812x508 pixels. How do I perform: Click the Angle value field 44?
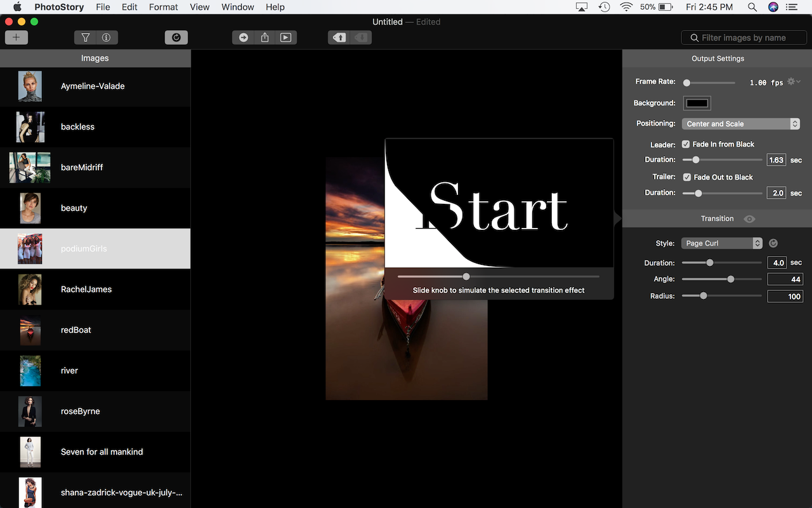785,279
